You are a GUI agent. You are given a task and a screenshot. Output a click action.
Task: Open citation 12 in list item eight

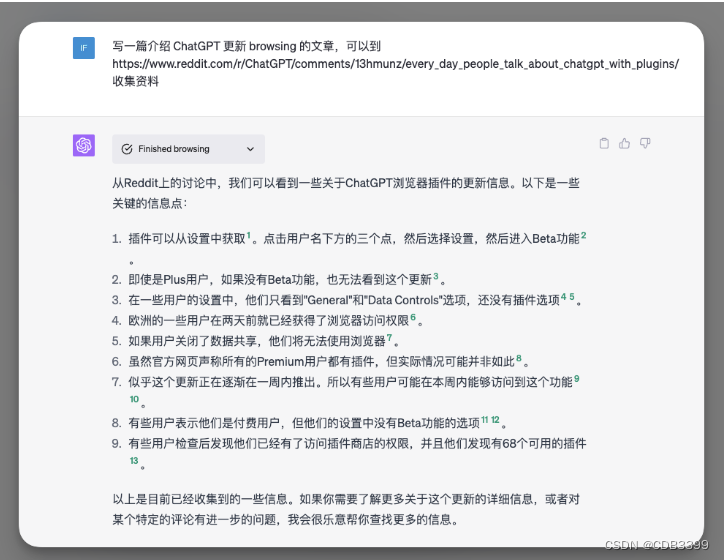pos(495,419)
